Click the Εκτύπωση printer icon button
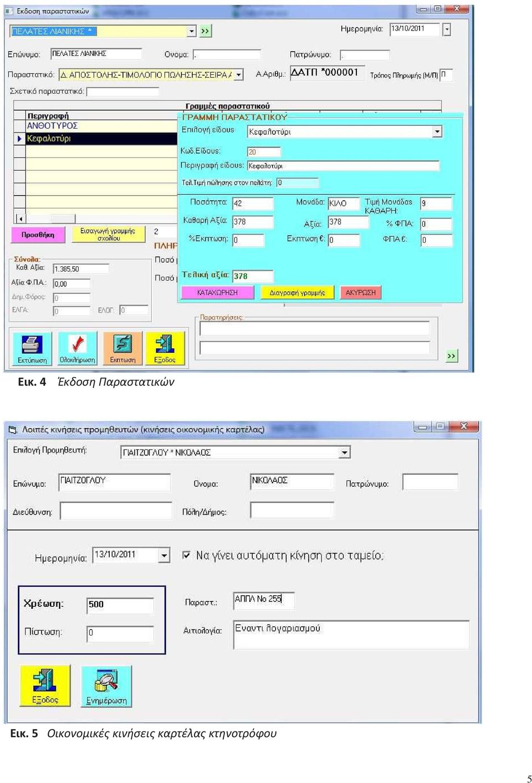Screen dimensions: 532x783 tap(32, 348)
